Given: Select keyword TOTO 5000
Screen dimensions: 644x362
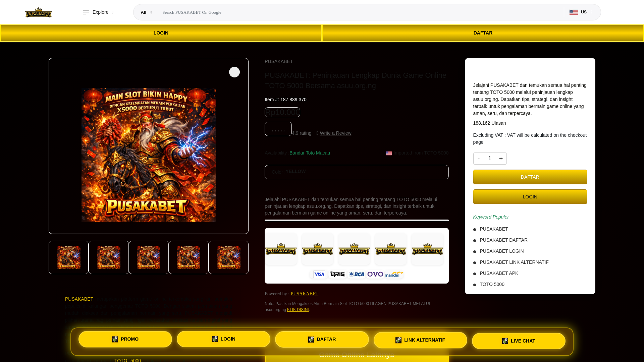Looking at the screenshot, I should point(492,284).
